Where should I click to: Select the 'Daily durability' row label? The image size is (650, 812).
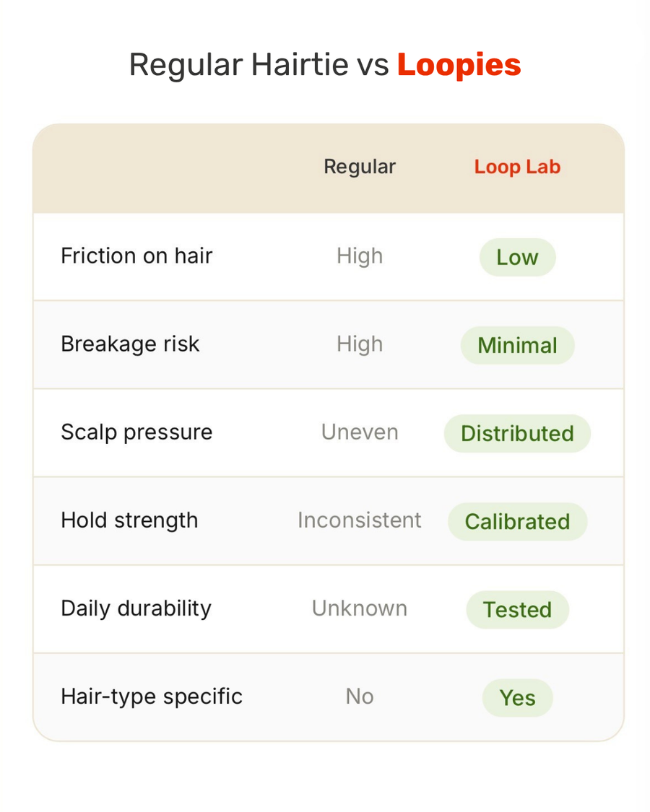click(x=136, y=608)
